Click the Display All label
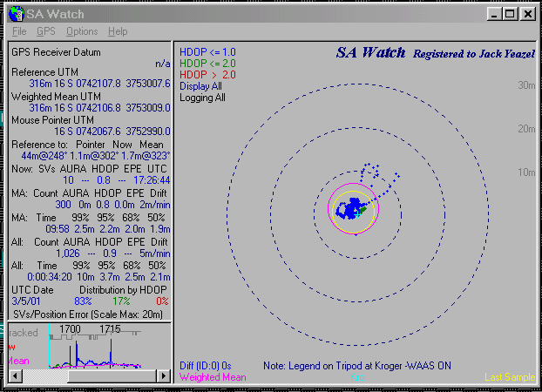 pos(202,86)
